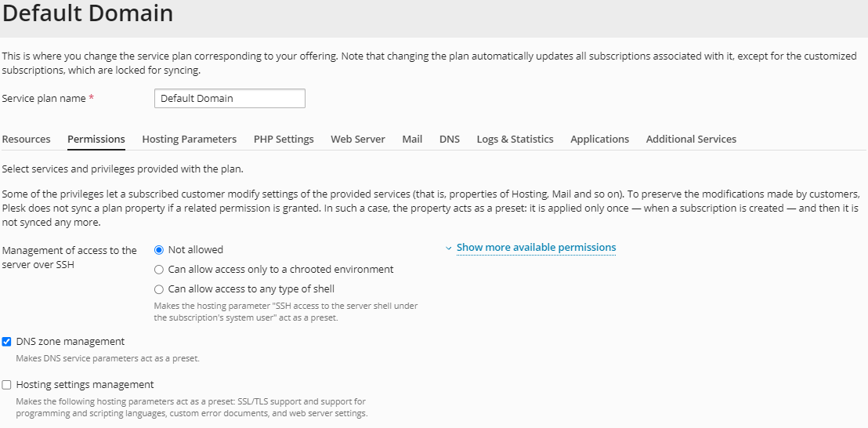Click the Hosting settings management label
The height and width of the screenshot is (428, 868).
[x=85, y=385]
